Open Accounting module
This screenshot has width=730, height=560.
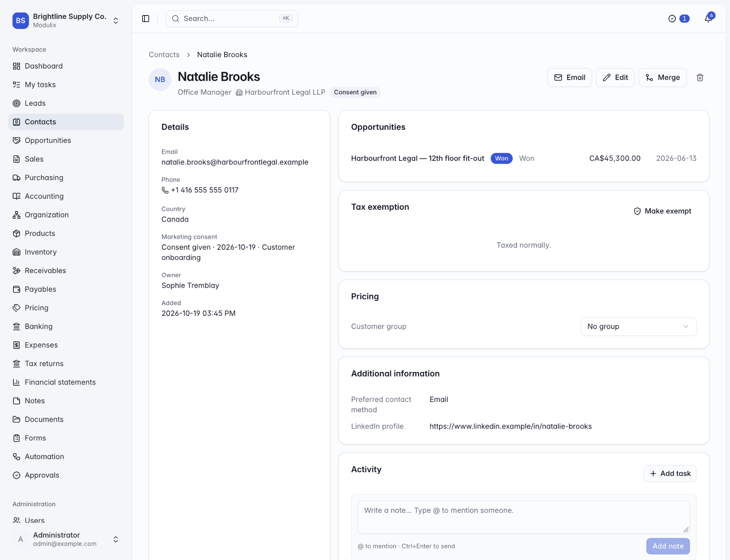tap(66, 196)
